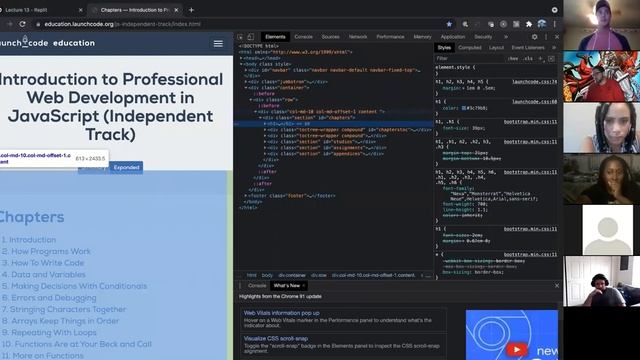Open the Application tab
The image size is (640, 360).
[x=453, y=37]
